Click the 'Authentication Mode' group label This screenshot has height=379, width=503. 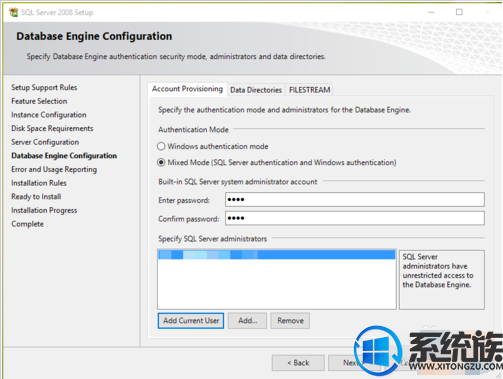coord(193,130)
